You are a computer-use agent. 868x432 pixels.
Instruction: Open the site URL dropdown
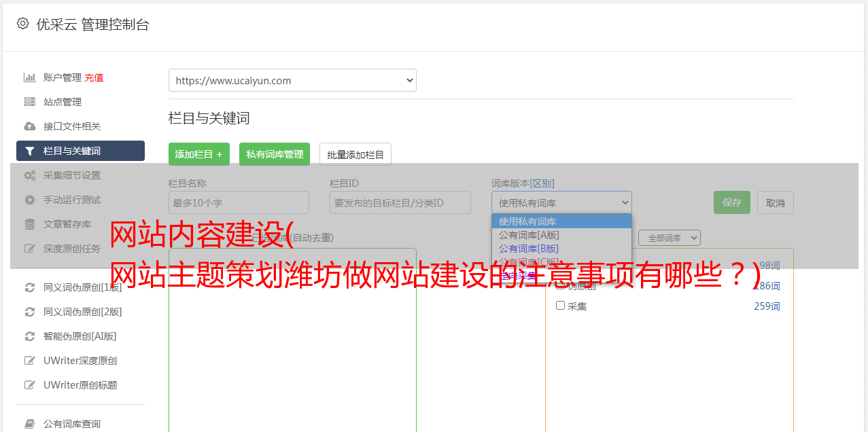pyautogui.click(x=292, y=80)
